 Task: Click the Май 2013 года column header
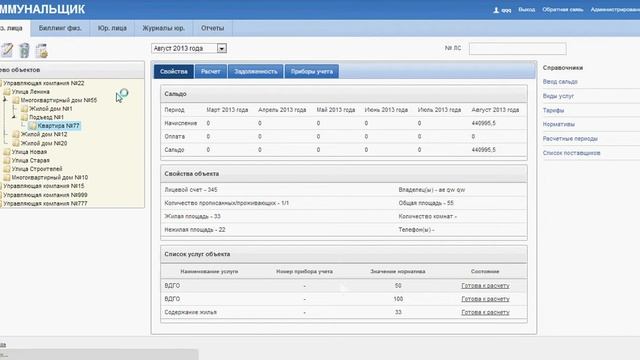pos(336,110)
